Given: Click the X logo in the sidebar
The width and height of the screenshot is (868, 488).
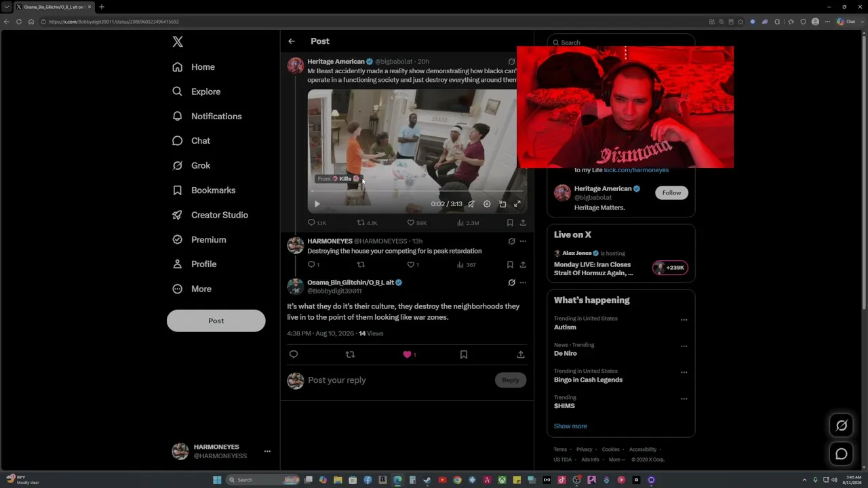Looking at the screenshot, I should 178,42.
